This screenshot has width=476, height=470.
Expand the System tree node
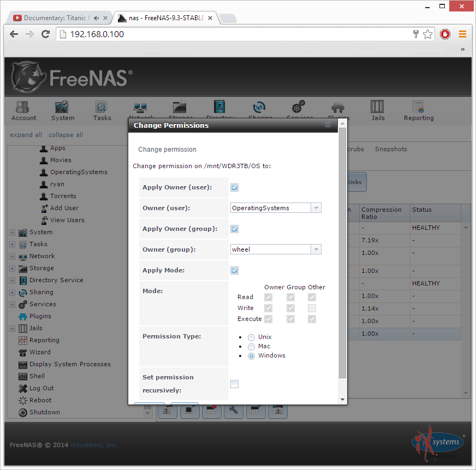pos(12,232)
